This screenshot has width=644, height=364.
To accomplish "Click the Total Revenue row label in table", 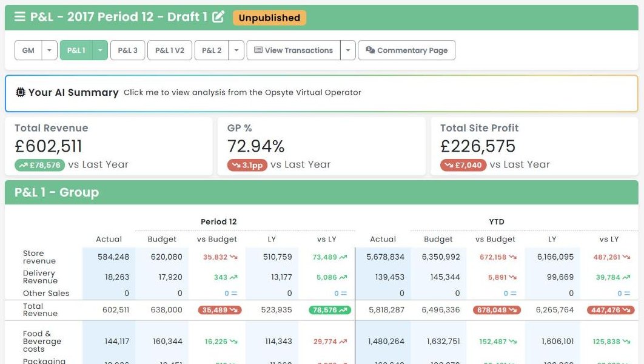I will [40, 310].
